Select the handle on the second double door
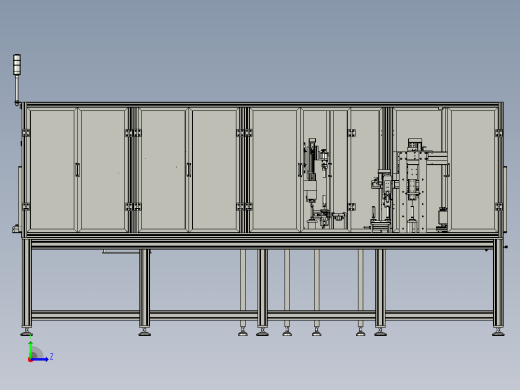 pyautogui.click(x=189, y=170)
